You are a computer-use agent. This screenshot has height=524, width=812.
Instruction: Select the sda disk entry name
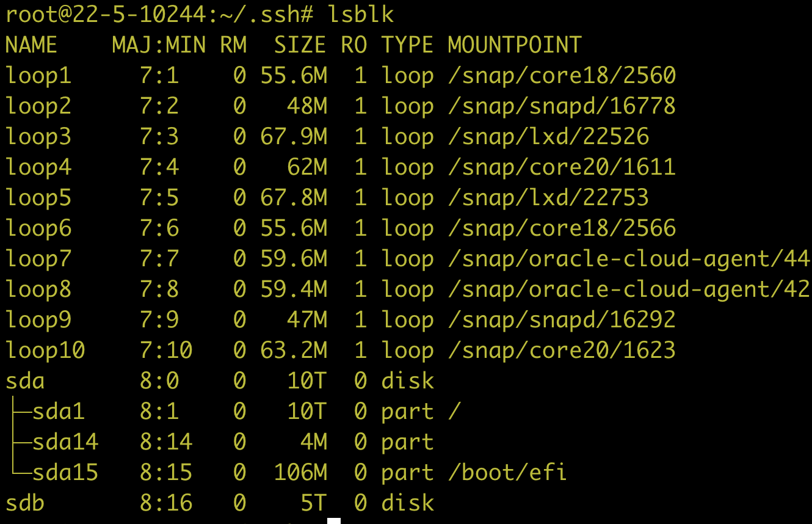(25, 381)
